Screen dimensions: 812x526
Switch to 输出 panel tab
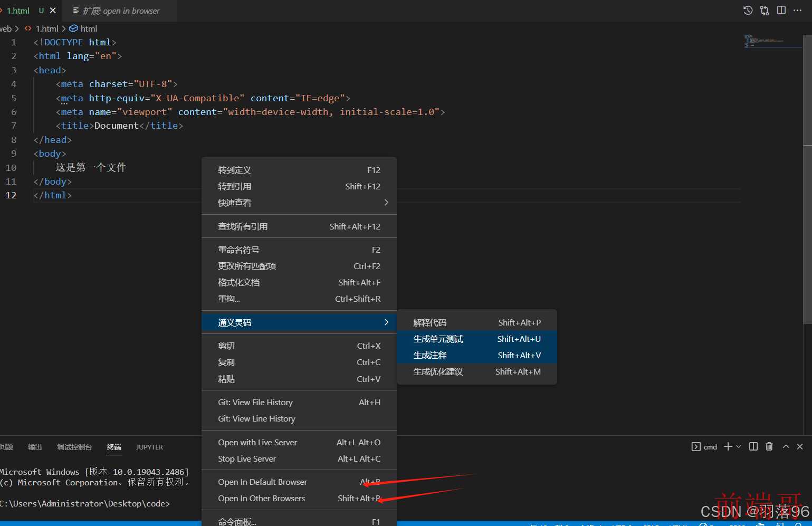point(35,447)
